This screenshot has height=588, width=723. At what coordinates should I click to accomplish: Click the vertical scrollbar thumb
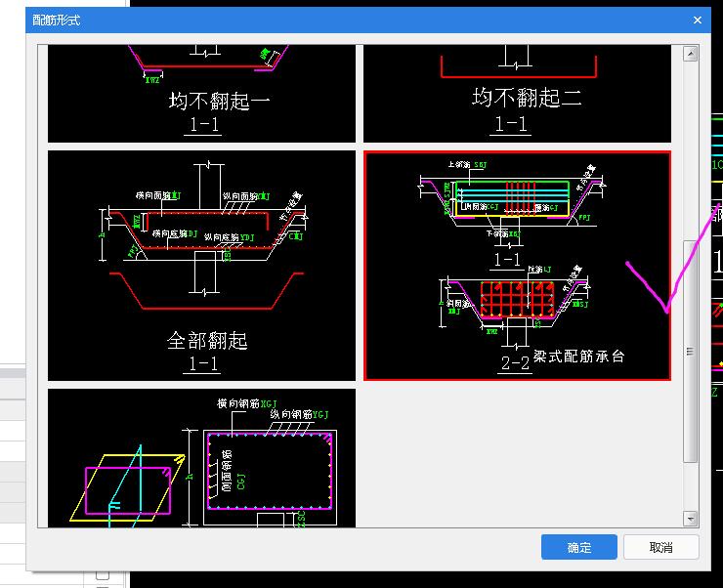tap(690, 352)
